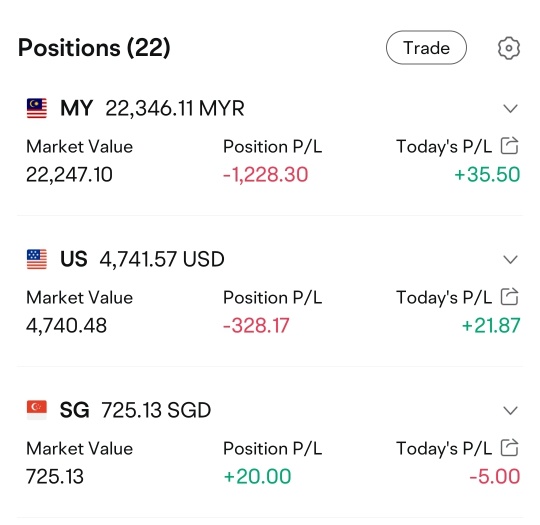Tap the SG Position P/L value +20.00

(257, 476)
